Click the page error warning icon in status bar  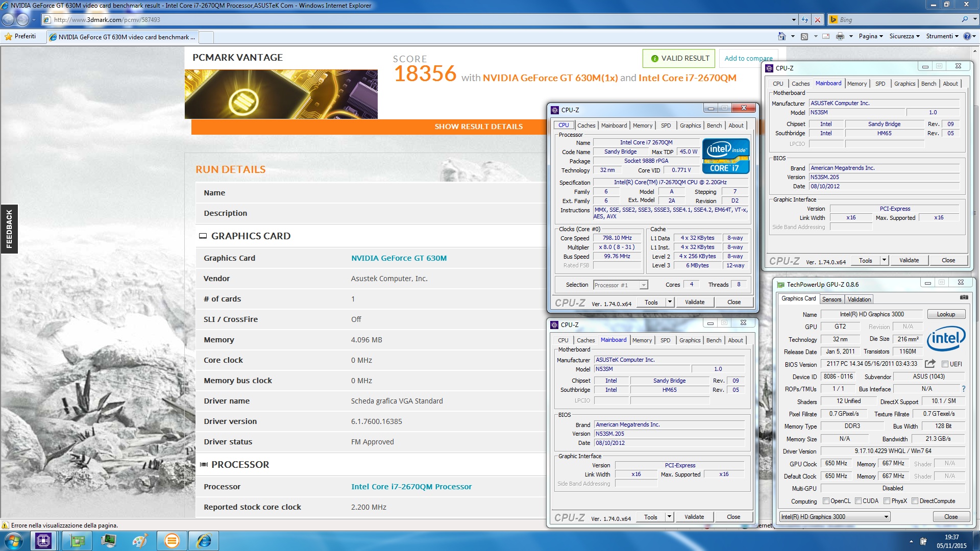pyautogui.click(x=5, y=525)
